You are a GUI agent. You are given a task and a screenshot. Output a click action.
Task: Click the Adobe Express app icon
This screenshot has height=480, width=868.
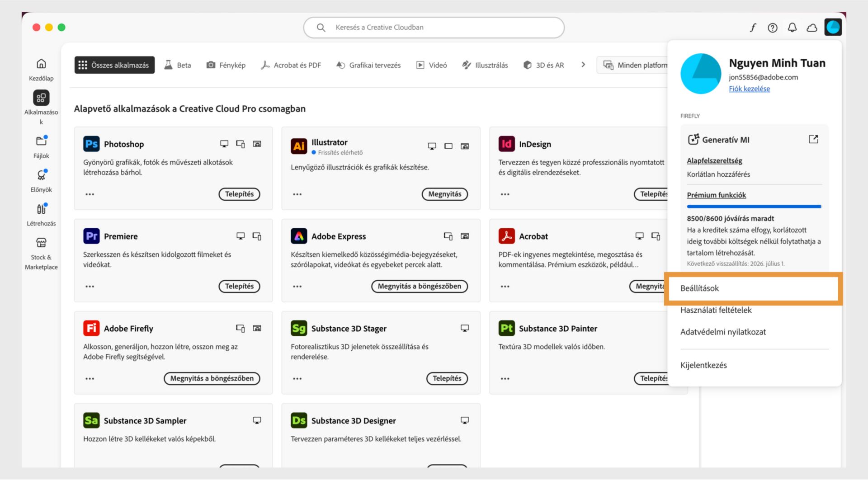(299, 236)
